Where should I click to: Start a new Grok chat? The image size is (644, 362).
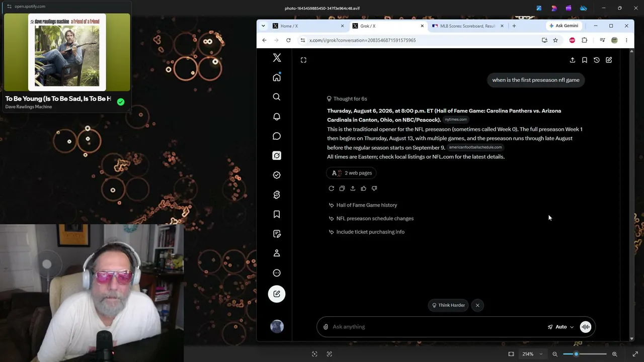tap(609, 60)
